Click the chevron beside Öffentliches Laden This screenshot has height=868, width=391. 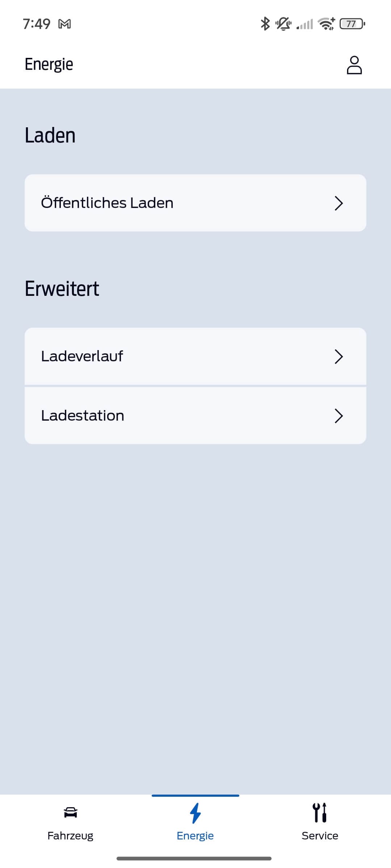pyautogui.click(x=339, y=203)
